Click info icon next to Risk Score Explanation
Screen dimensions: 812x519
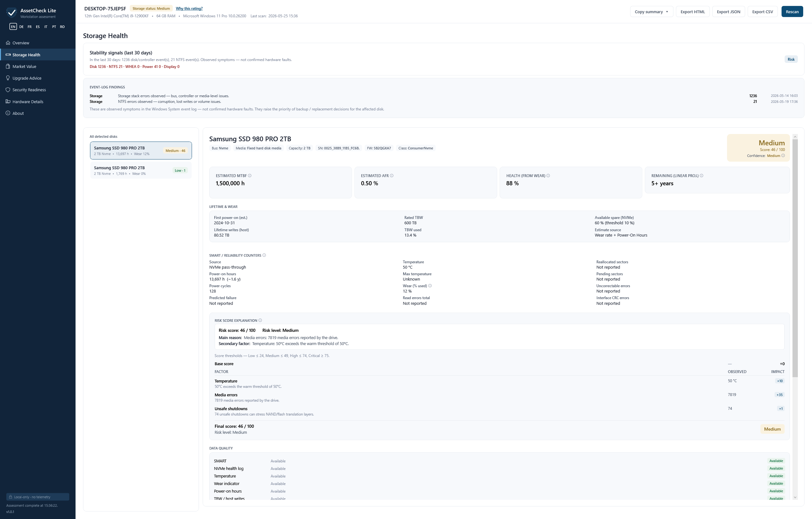pos(260,321)
